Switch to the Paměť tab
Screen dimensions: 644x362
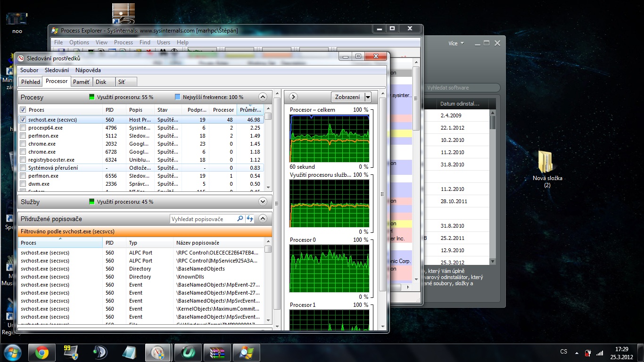tap(81, 82)
